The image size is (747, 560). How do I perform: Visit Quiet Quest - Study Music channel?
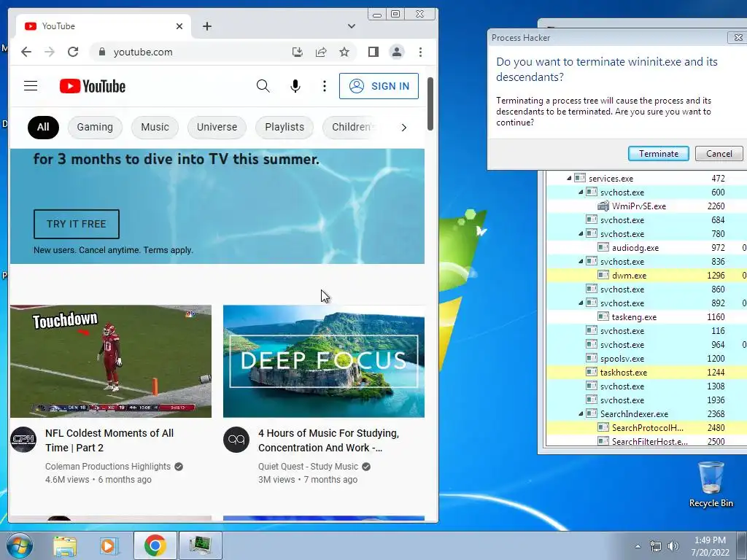[308, 466]
